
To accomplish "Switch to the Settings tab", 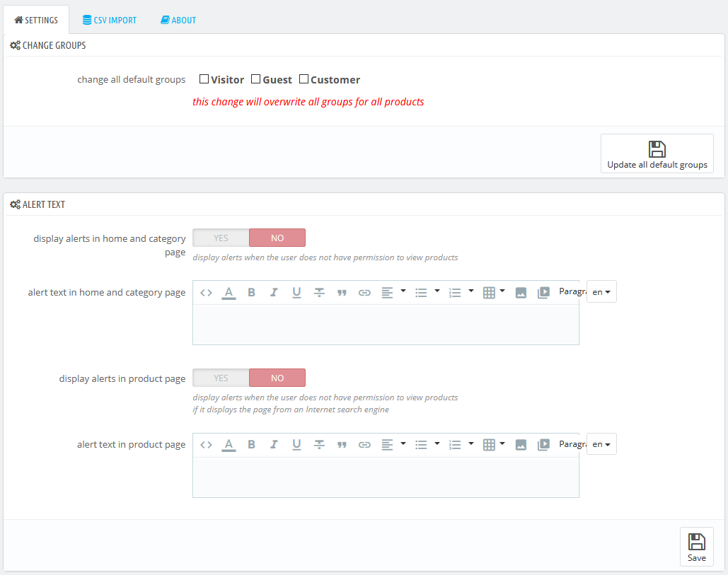I will 36,20.
